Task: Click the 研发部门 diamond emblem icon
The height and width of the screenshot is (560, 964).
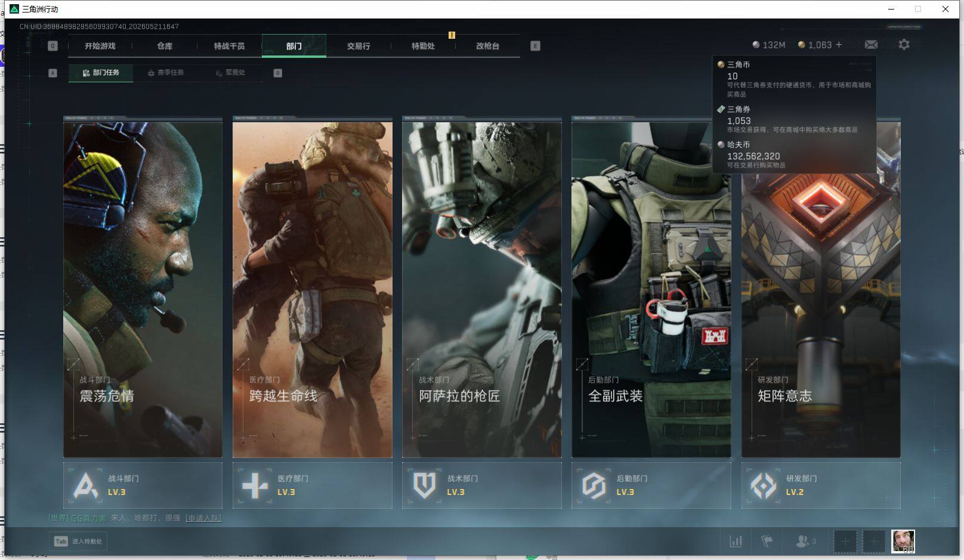Action: (x=764, y=485)
